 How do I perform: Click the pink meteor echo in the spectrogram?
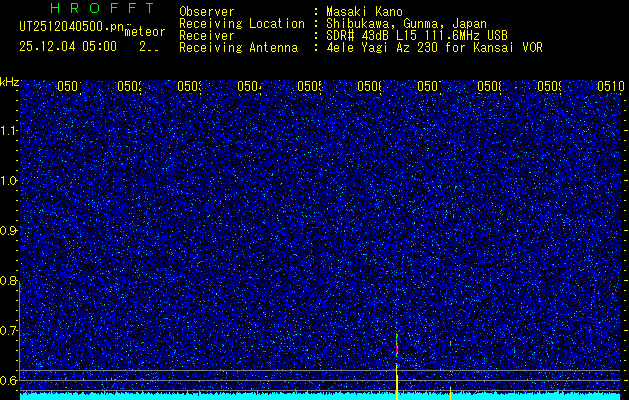[397, 349]
